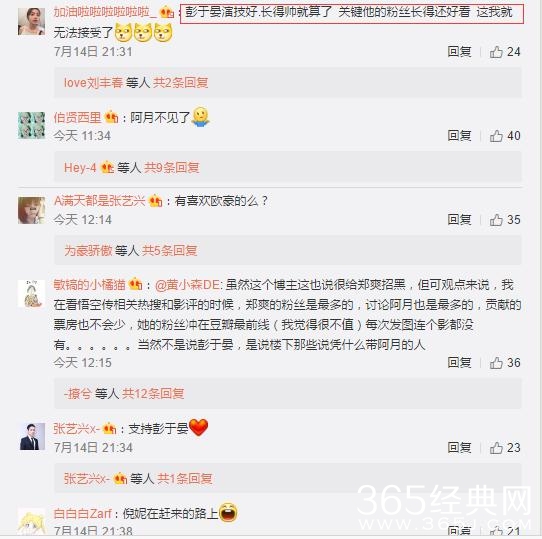Show 共5条回复 under 欧豪 comment
The image size is (542, 539).
(x=169, y=251)
